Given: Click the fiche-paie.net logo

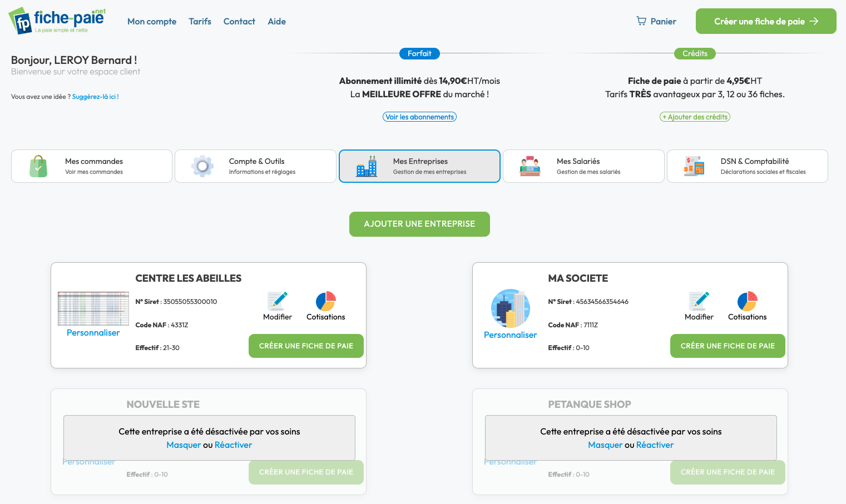Looking at the screenshot, I should (57, 21).
